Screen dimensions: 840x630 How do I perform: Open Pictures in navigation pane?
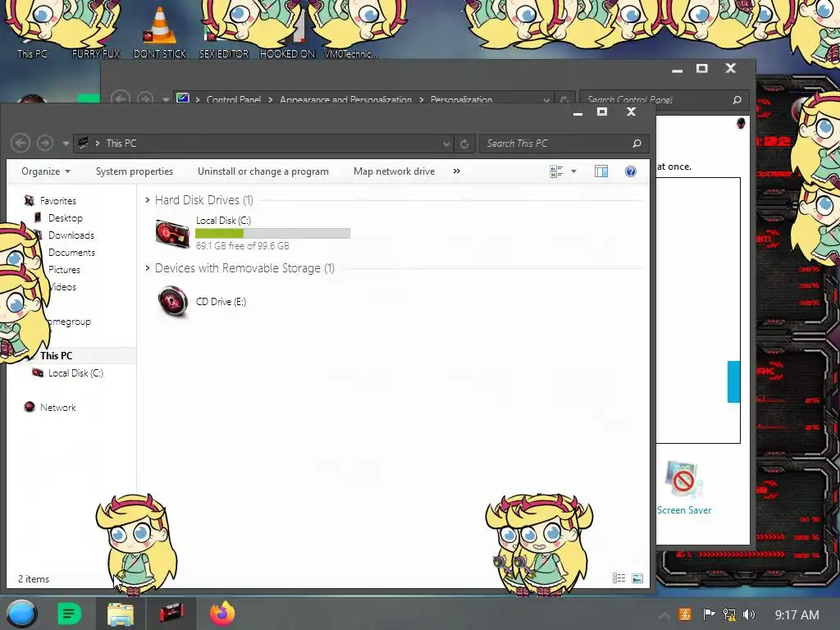point(64,269)
